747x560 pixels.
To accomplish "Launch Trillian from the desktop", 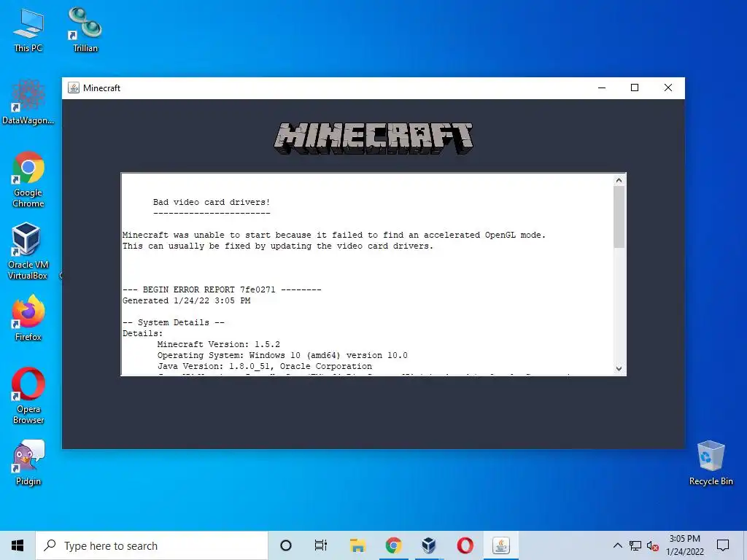I will coord(85,29).
